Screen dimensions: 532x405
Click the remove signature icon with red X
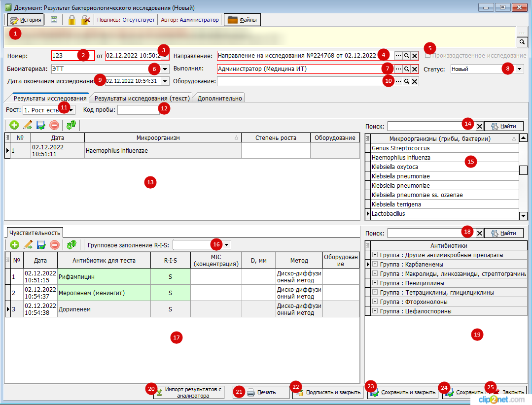[86, 20]
